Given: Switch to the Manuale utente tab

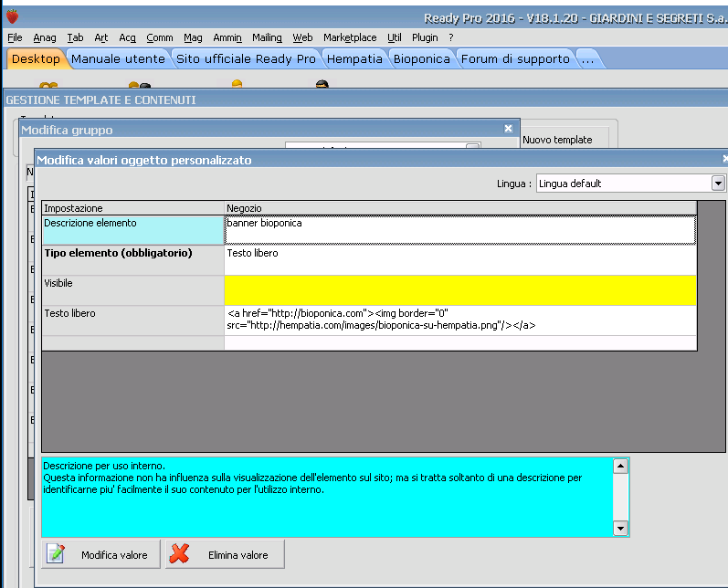Looking at the screenshot, I should 118,59.
